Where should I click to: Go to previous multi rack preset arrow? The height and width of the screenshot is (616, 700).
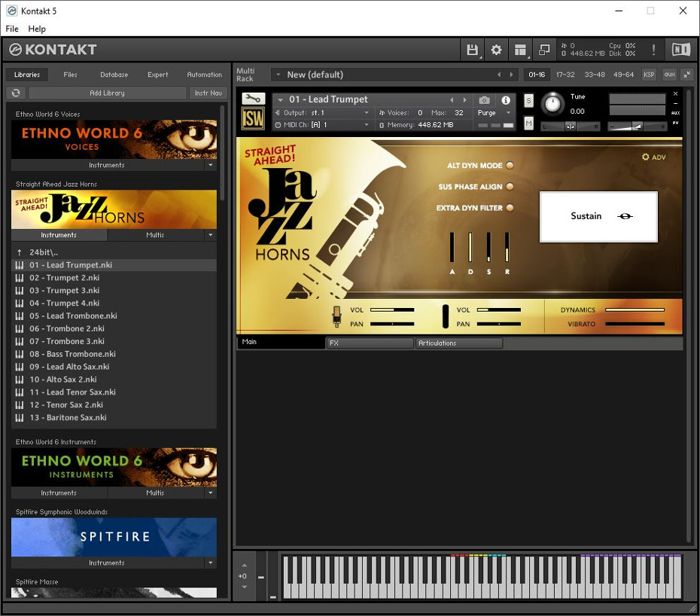[499, 75]
